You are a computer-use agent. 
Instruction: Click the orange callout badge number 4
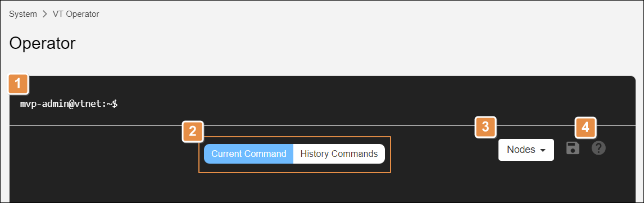click(585, 127)
